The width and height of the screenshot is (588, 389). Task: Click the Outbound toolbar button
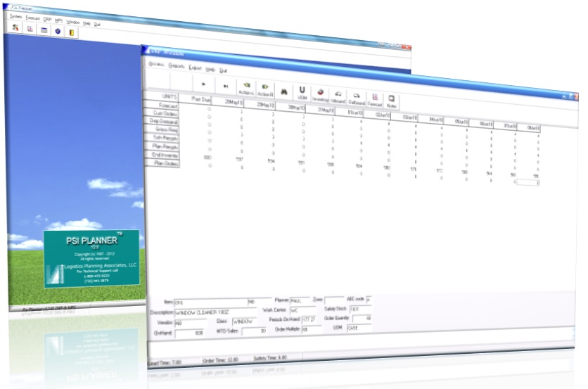click(357, 98)
